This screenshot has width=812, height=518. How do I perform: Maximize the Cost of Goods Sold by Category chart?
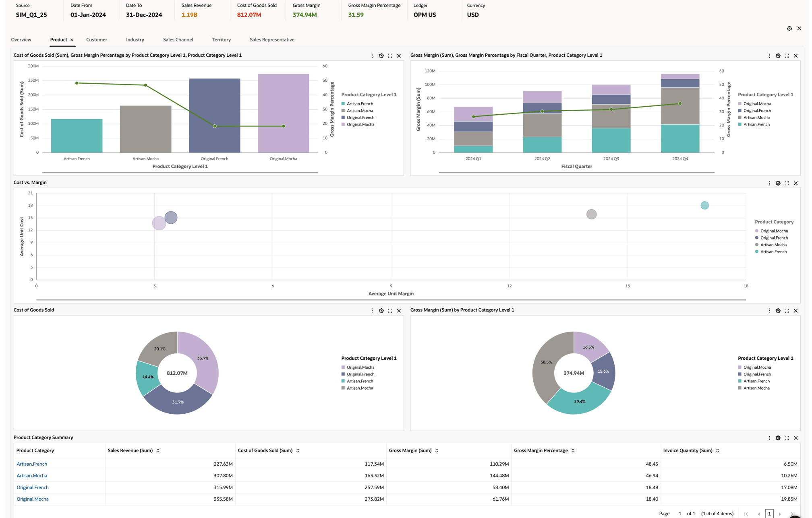[390, 56]
